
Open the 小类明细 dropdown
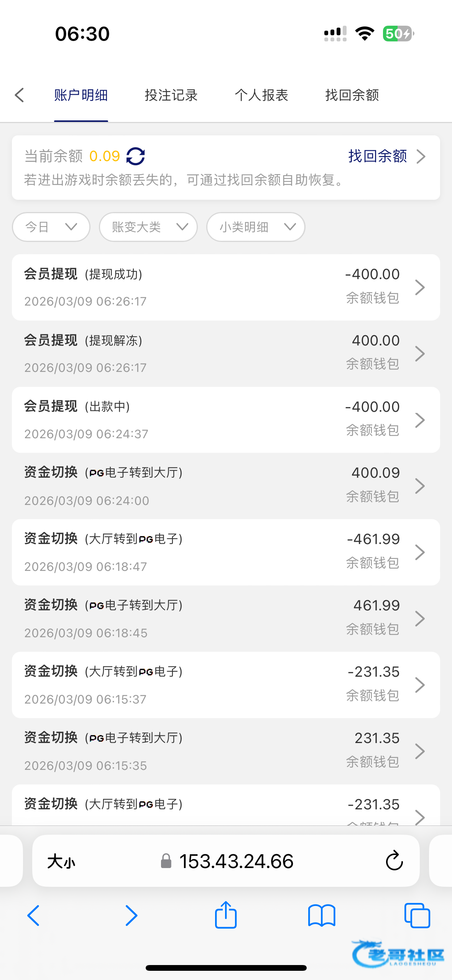[x=255, y=227]
